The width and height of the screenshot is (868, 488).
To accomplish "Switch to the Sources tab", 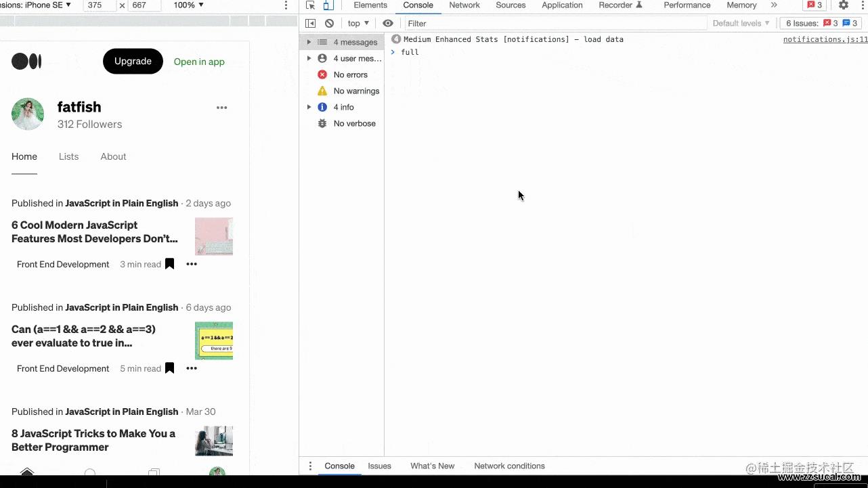I will (511, 5).
